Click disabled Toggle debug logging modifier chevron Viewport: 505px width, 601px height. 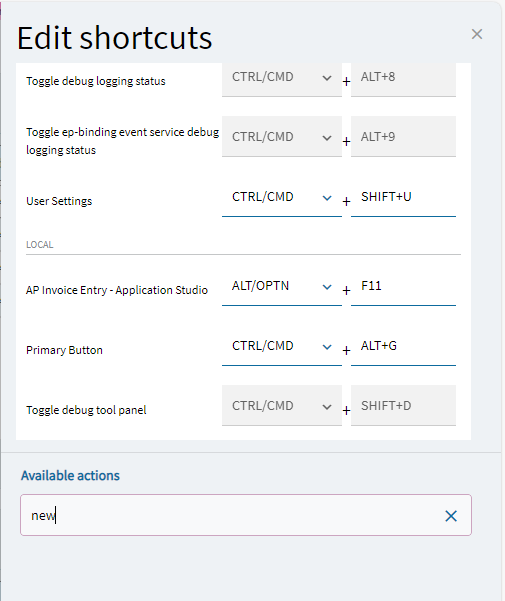click(x=327, y=78)
